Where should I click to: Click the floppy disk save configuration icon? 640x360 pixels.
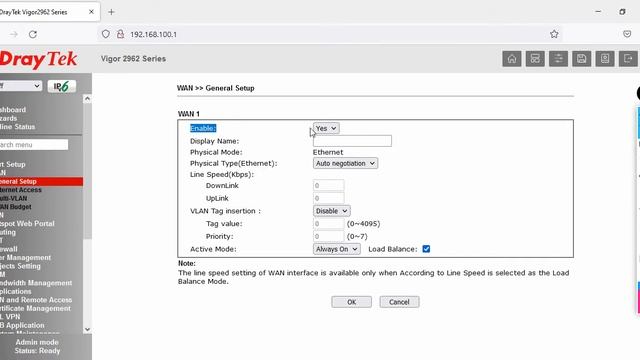[x=581, y=59]
